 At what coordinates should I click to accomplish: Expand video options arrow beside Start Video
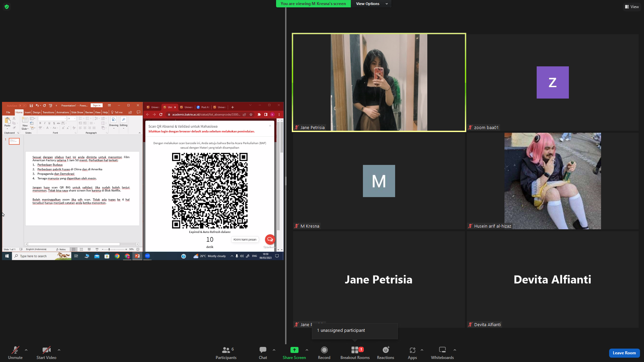click(59, 350)
